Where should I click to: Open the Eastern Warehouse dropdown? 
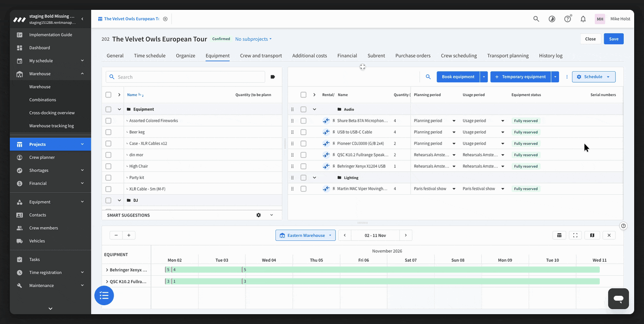pyautogui.click(x=305, y=235)
